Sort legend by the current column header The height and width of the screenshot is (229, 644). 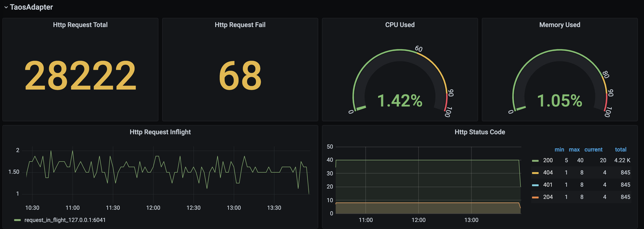pos(593,150)
